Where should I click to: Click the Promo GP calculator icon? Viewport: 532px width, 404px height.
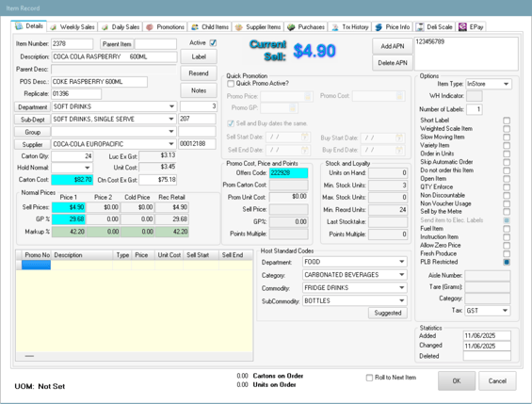coord(292,108)
